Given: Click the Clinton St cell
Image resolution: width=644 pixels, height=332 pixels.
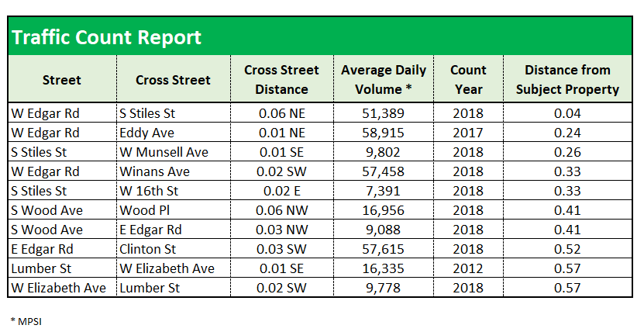Looking at the screenshot, I should click(x=149, y=249).
